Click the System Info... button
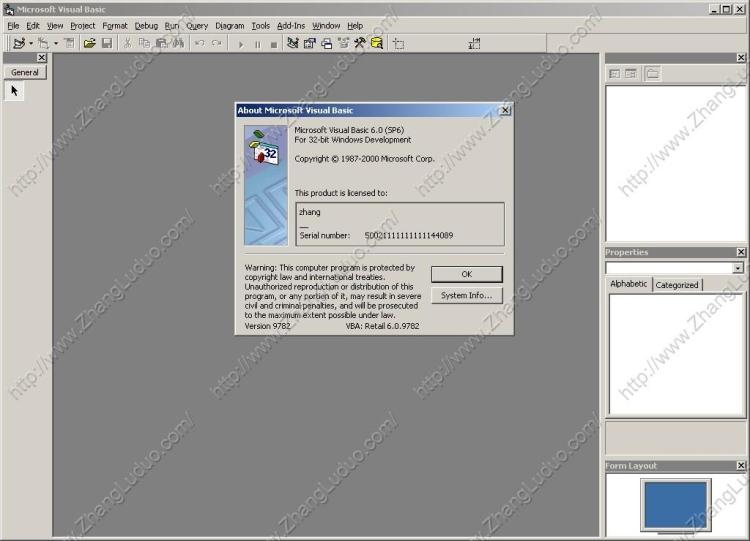Viewport: 750px width, 541px height. [x=467, y=296]
